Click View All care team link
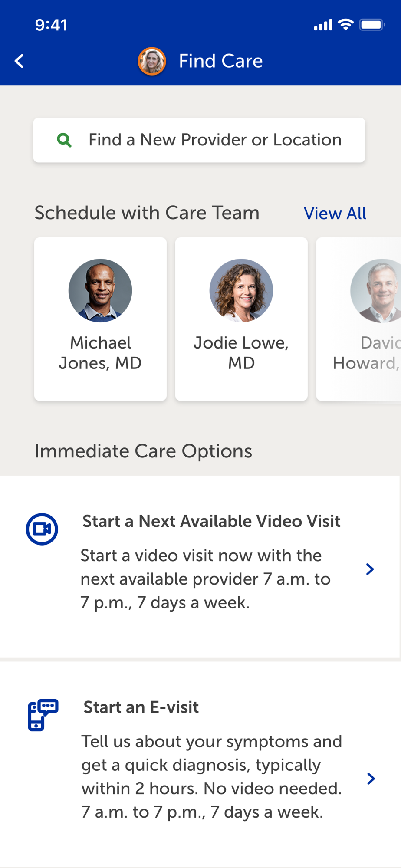Image resolution: width=401 pixels, height=868 pixels. 335,214
